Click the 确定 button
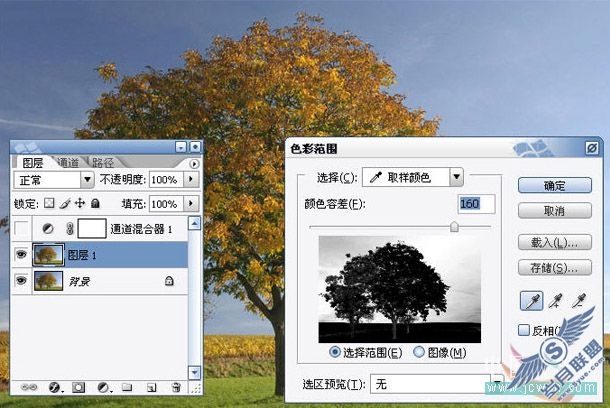Viewport: 610px width, 408px height. pyautogui.click(x=555, y=186)
